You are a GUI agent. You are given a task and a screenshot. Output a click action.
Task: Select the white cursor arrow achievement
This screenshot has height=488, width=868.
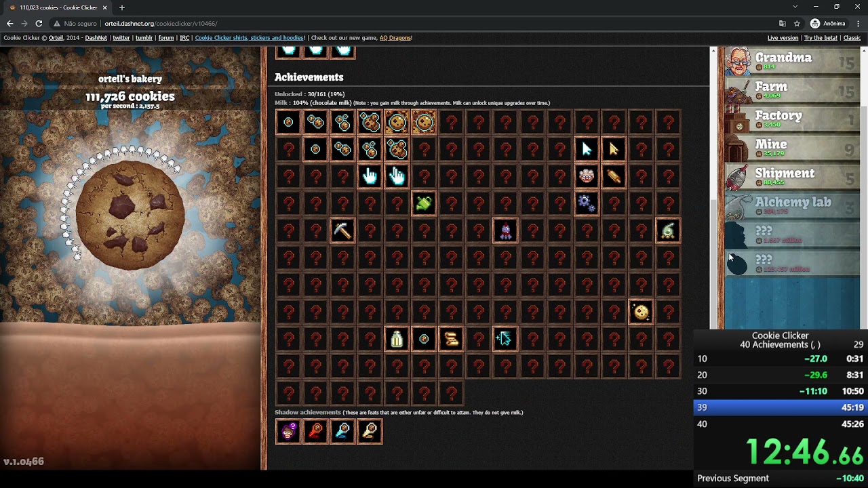pos(587,149)
